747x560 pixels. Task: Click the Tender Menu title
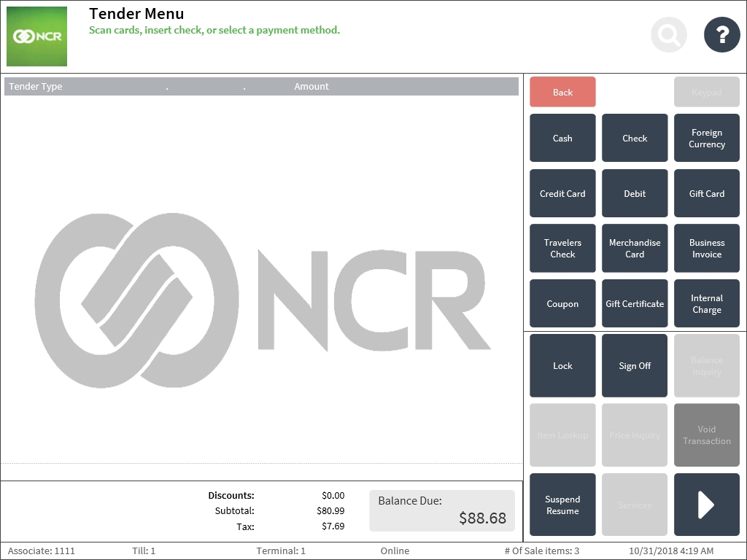click(136, 13)
